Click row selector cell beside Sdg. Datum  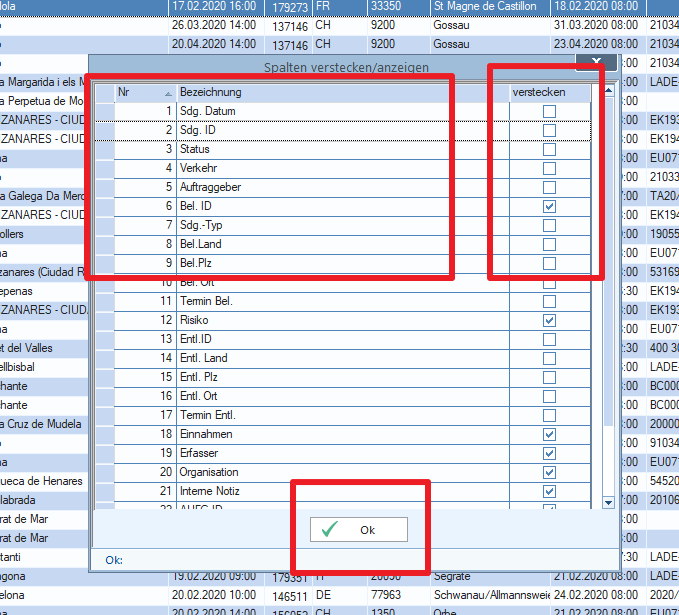click(105, 111)
